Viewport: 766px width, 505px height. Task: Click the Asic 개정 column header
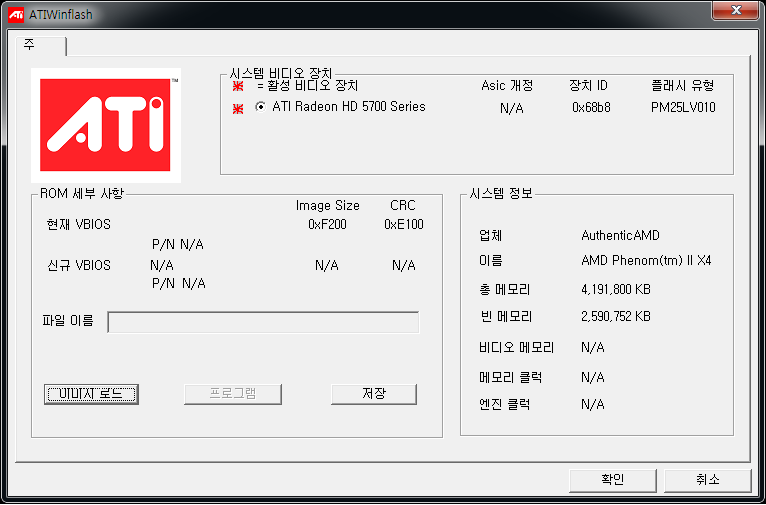coord(507,86)
